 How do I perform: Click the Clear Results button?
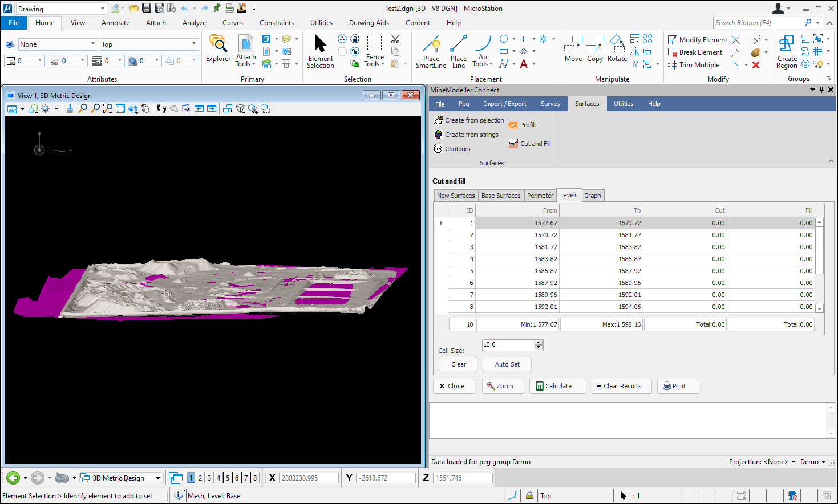622,386
